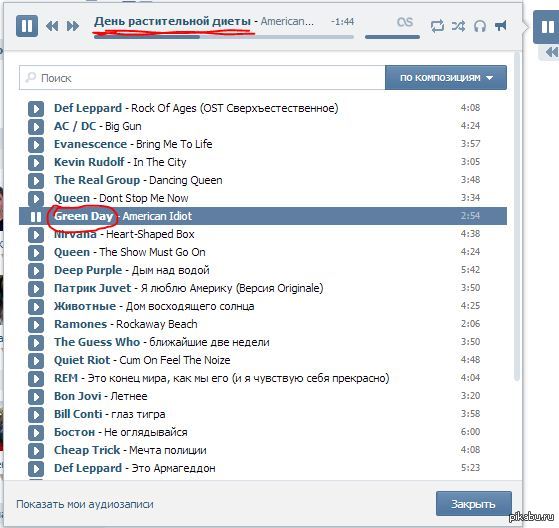The width and height of the screenshot is (559, 528).
Task: Open Bon Jovi artist link
Action: tap(77, 396)
